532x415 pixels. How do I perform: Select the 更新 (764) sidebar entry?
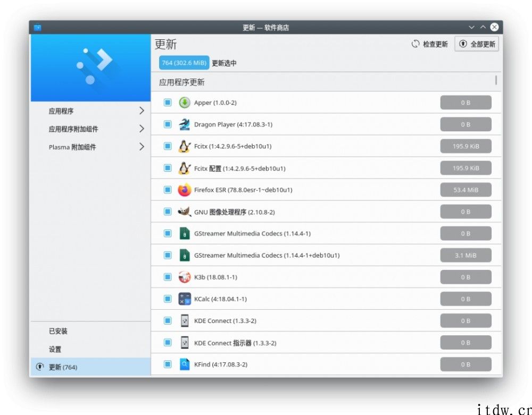90,367
